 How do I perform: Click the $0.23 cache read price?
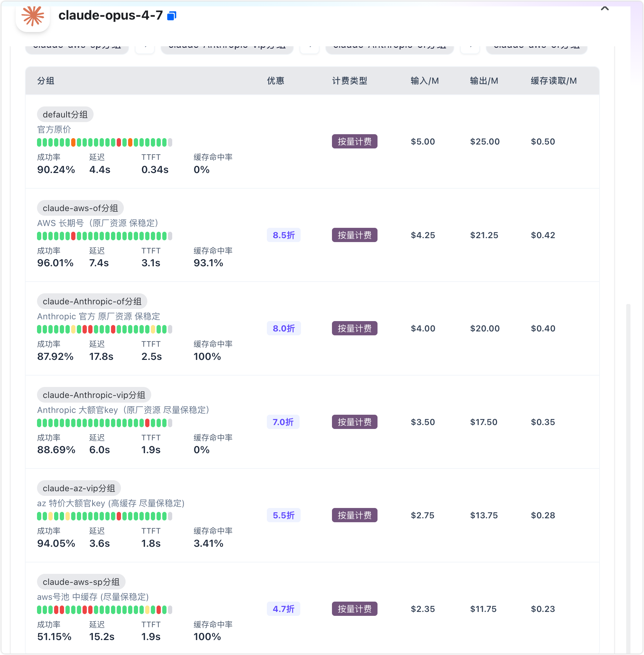[543, 609]
